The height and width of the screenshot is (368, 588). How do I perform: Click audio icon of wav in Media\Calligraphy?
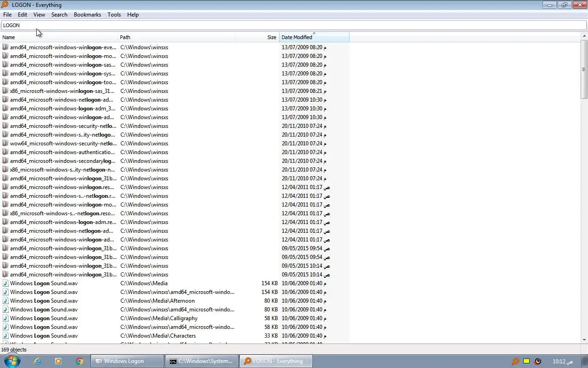tap(6, 318)
